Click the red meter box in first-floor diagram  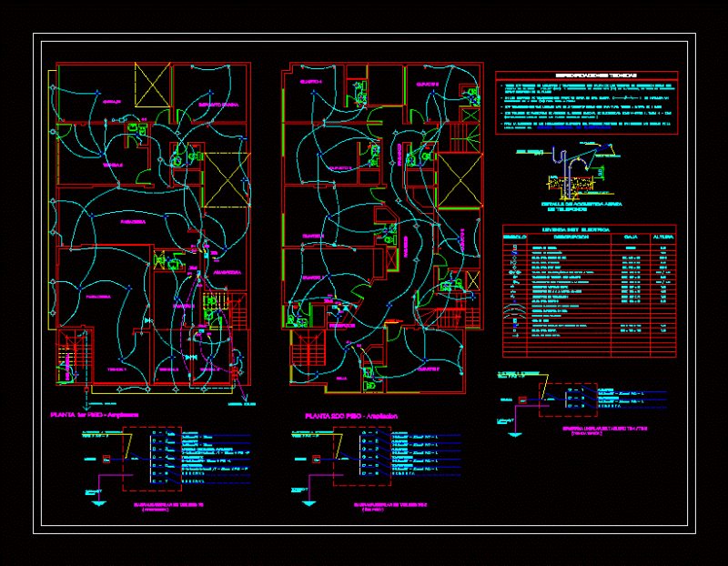tap(106, 460)
